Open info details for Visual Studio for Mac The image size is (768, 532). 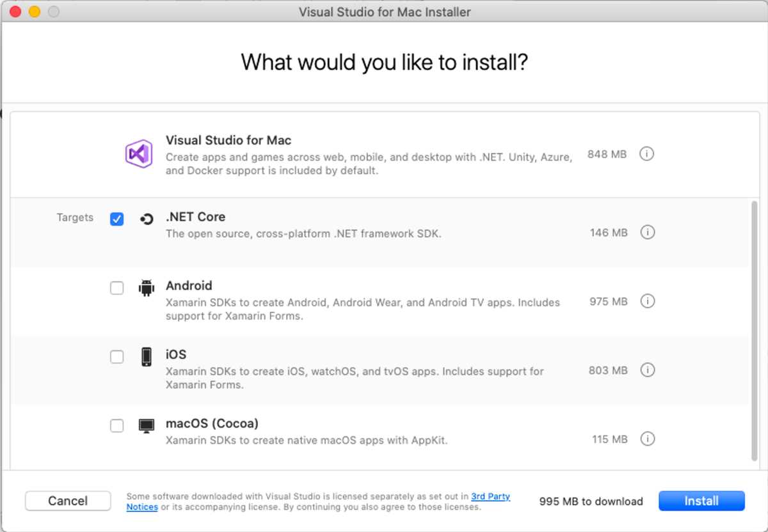pos(646,154)
